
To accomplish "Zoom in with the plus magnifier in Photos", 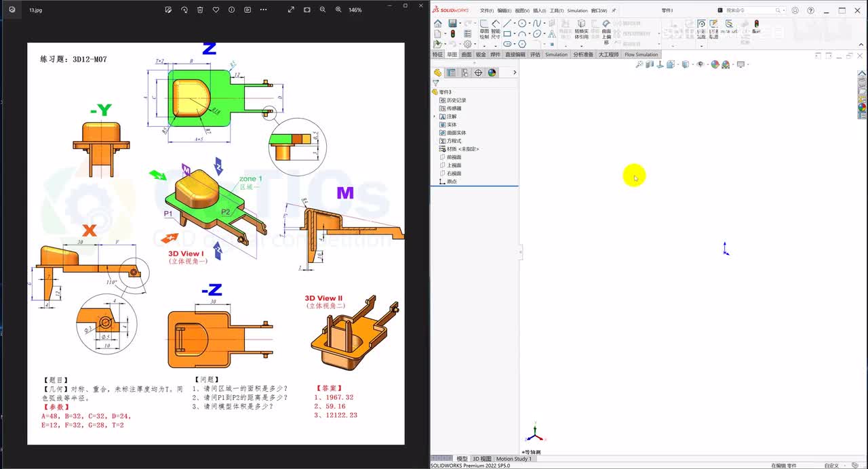I will (x=338, y=9).
